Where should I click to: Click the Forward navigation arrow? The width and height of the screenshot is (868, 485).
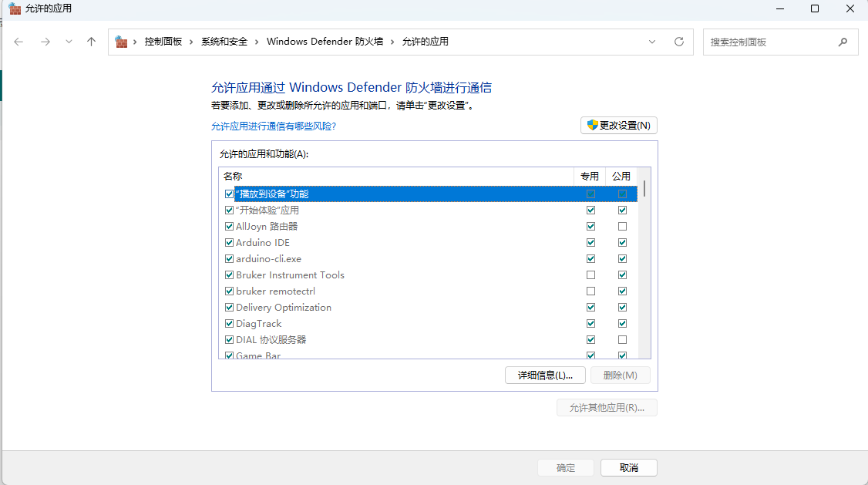45,42
